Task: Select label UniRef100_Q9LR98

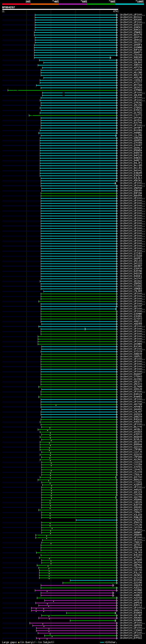Action: (131, 95)
